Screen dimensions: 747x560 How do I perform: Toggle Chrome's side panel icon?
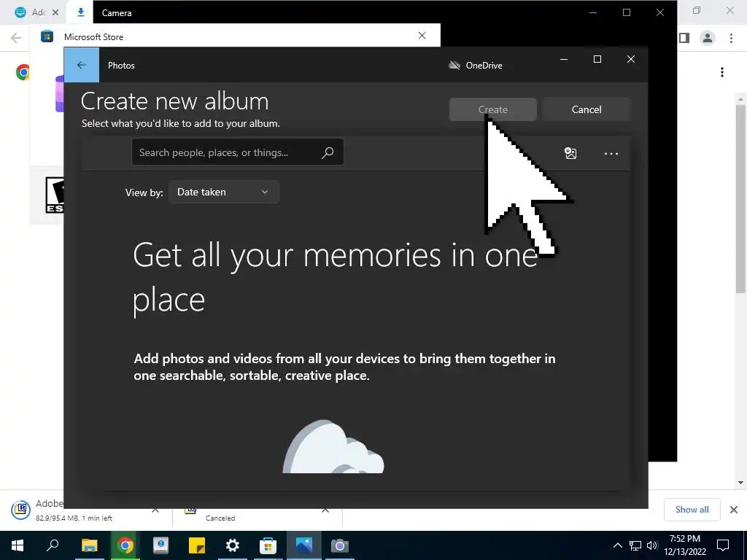(684, 38)
